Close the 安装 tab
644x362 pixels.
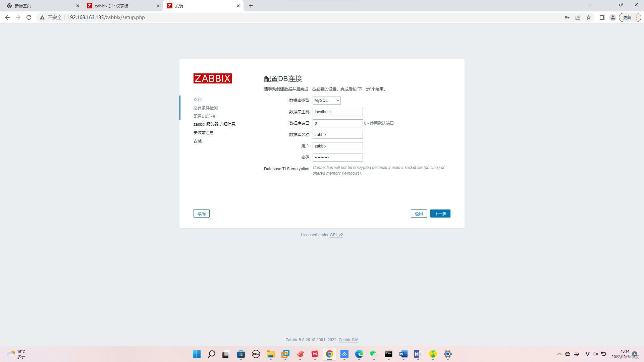[x=238, y=6]
